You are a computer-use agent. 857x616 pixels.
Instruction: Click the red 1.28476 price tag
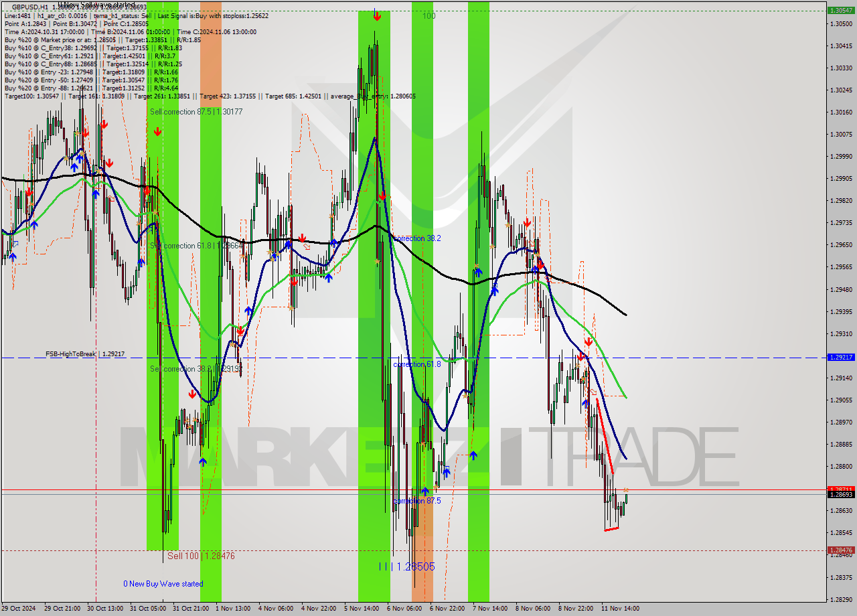tap(841, 550)
